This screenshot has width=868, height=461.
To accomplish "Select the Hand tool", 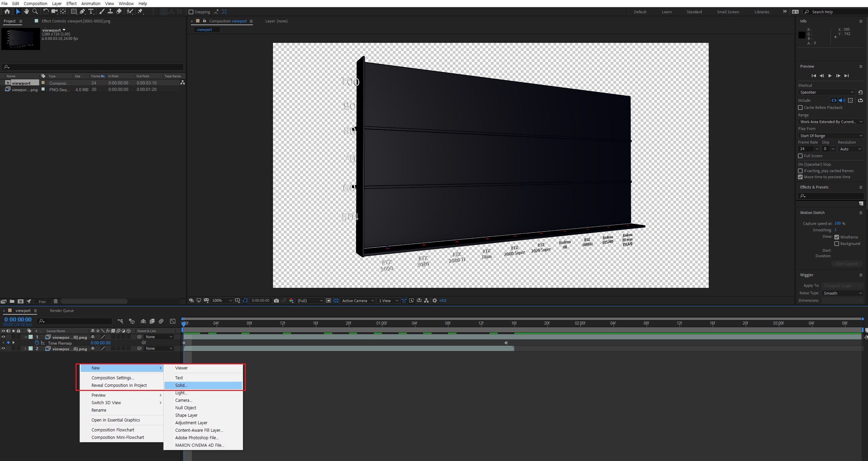I will [x=26, y=12].
